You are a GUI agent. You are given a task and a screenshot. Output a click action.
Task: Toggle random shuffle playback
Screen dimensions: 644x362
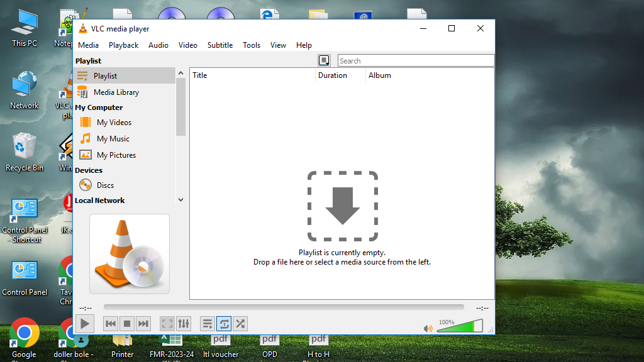pos(240,324)
